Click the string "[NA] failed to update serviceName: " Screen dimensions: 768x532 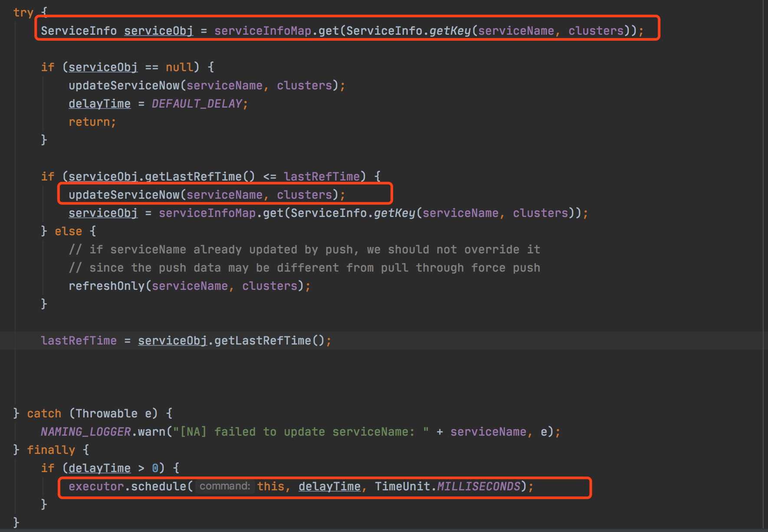click(301, 432)
